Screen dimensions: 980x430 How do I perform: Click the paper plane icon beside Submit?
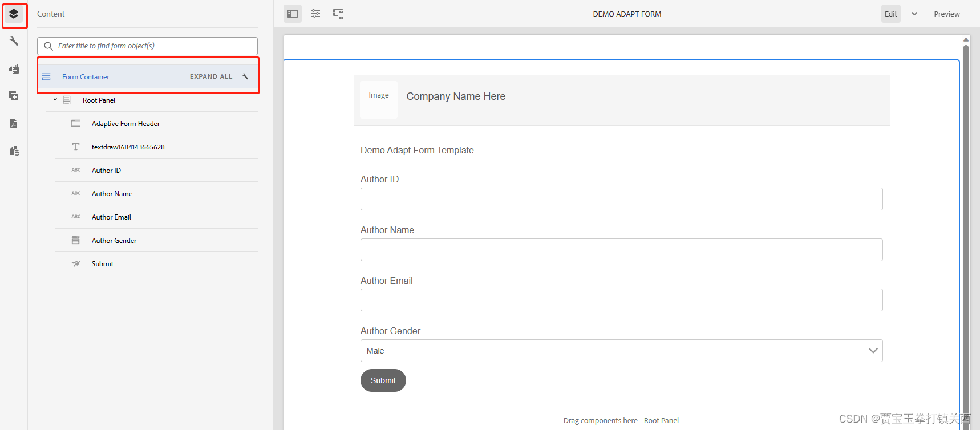click(x=76, y=263)
